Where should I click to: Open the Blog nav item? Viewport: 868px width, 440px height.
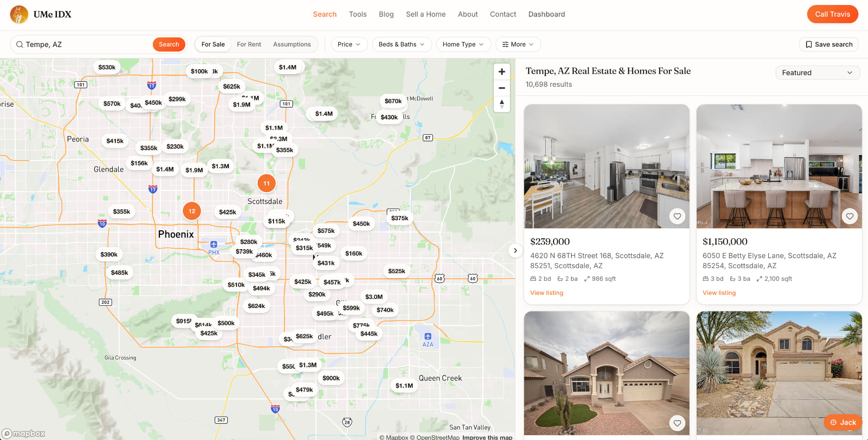point(386,14)
